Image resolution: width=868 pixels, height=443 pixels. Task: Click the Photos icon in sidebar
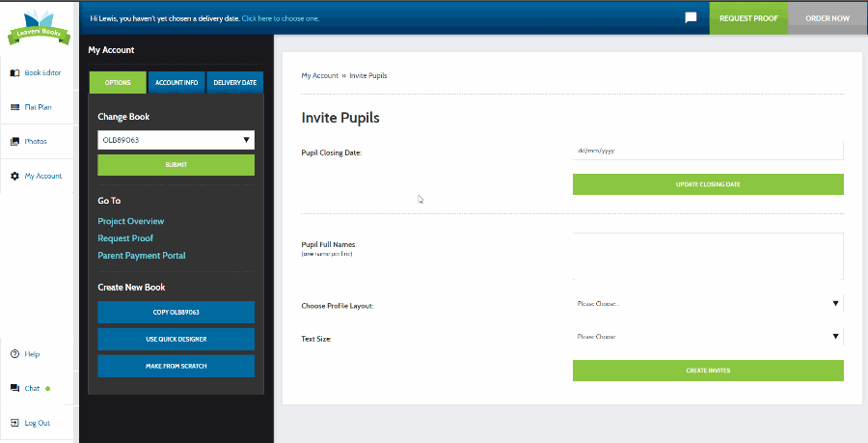coord(15,141)
